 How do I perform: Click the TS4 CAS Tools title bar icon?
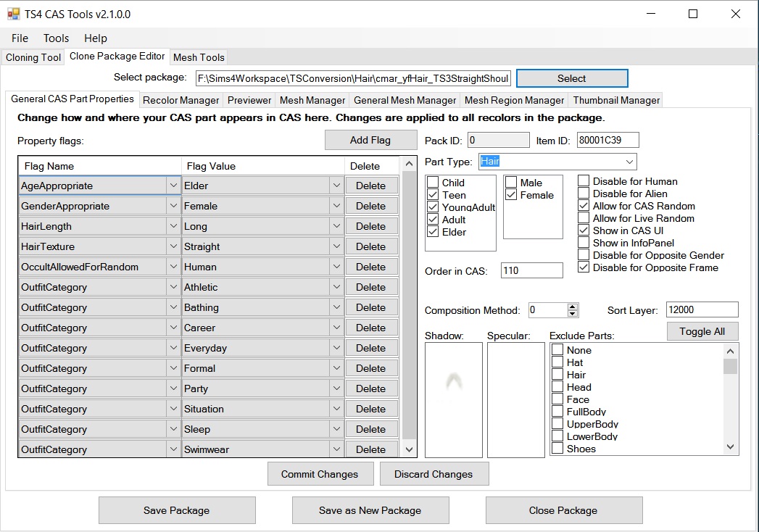coord(14,14)
